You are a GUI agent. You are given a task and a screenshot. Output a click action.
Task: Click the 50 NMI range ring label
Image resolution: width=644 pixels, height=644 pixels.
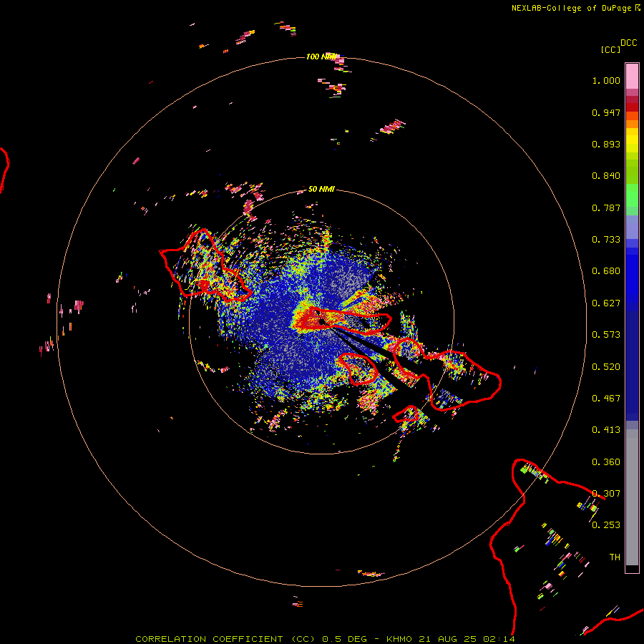coord(321,190)
